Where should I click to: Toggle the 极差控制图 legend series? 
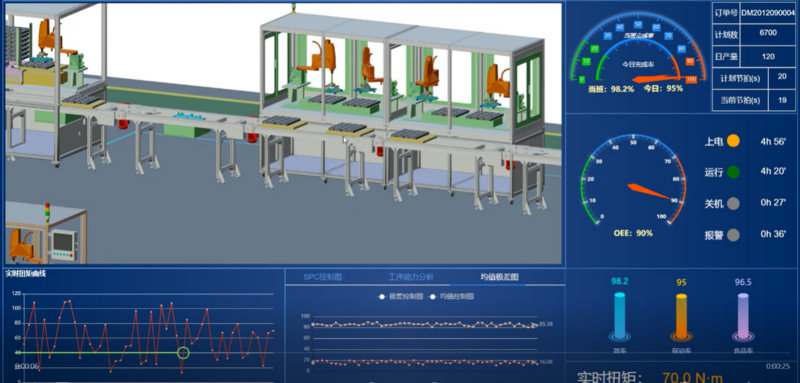coord(401,296)
